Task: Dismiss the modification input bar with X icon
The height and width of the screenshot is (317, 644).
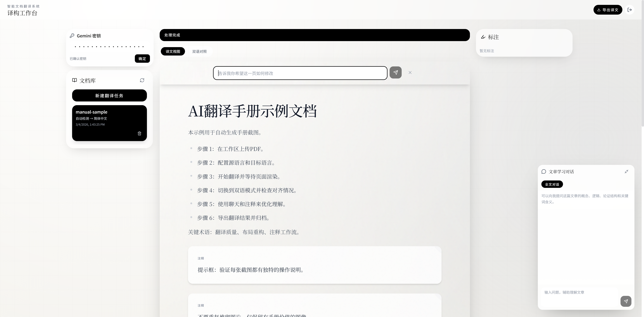Action: tap(410, 72)
